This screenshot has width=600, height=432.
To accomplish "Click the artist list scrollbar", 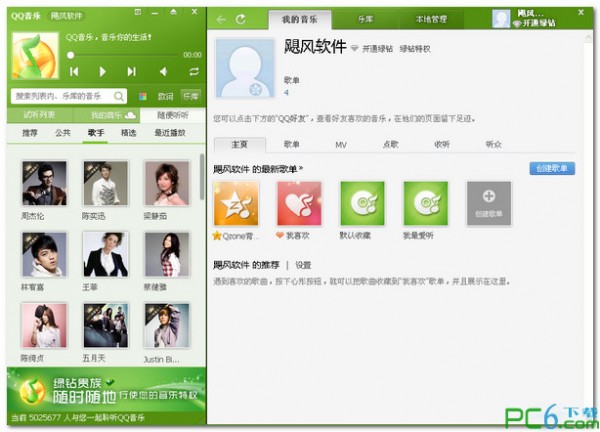I will click(x=202, y=176).
